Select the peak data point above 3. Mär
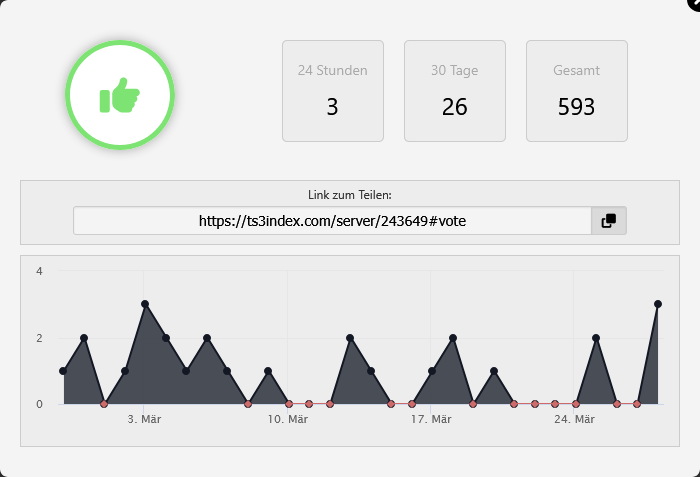This screenshot has width=700, height=477. [145, 304]
